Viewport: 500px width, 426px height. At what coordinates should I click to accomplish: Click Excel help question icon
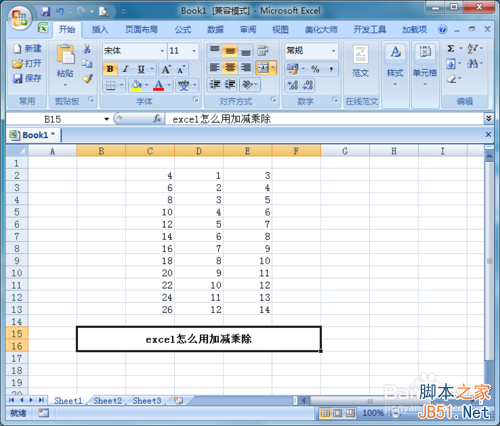pyautogui.click(x=442, y=30)
